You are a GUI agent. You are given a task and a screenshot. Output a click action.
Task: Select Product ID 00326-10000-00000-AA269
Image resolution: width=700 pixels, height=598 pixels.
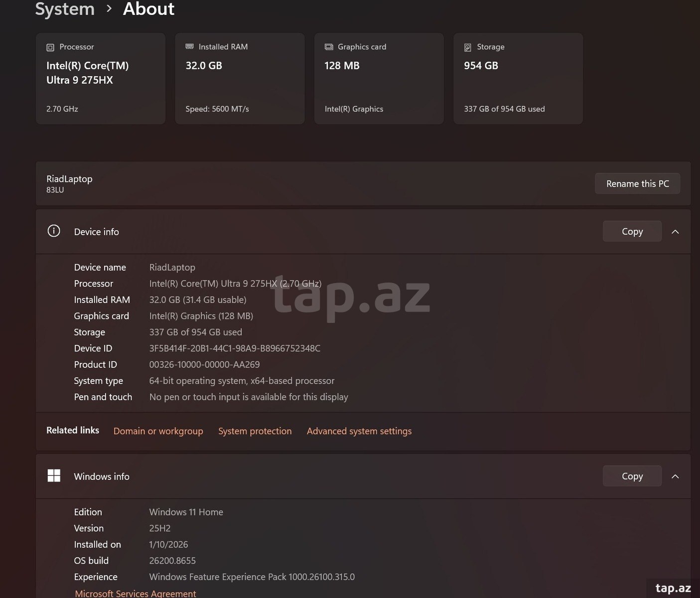coord(204,364)
